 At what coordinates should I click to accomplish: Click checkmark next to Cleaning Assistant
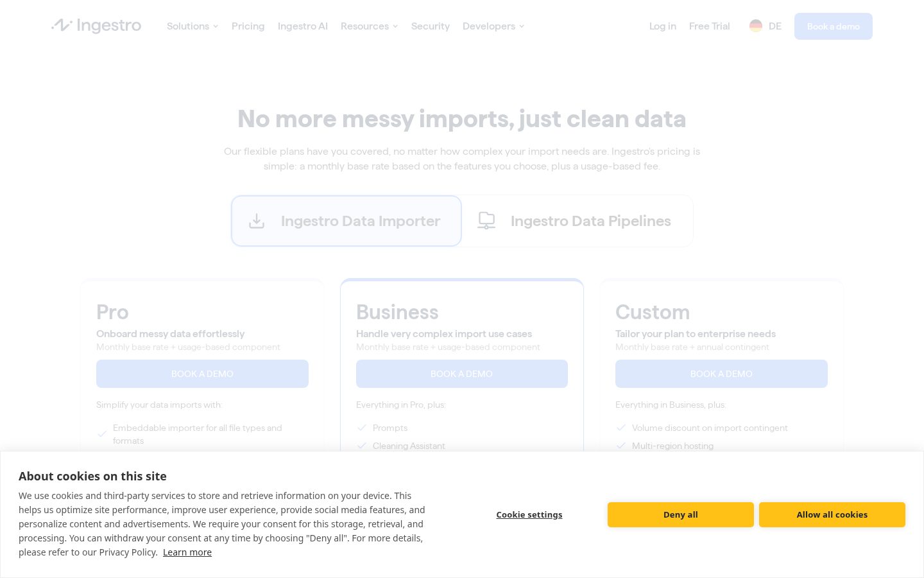[x=362, y=446]
